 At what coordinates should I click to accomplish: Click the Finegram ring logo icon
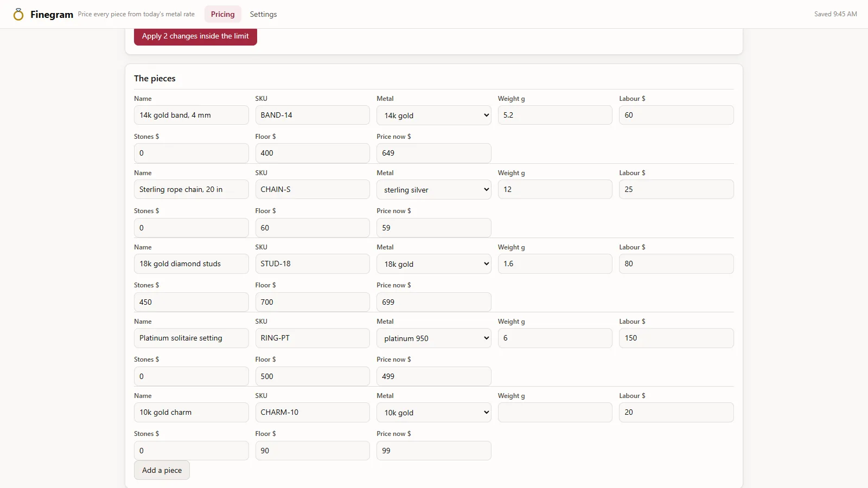tap(18, 14)
